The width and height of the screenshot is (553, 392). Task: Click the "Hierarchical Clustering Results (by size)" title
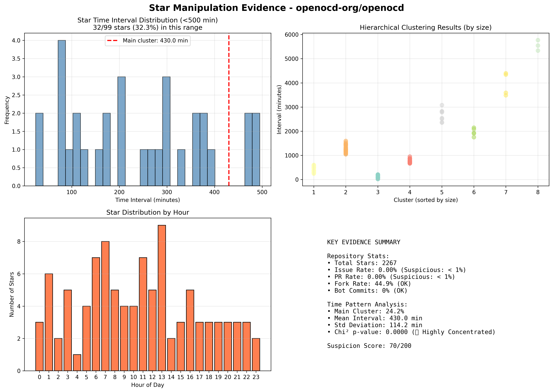coord(426,27)
